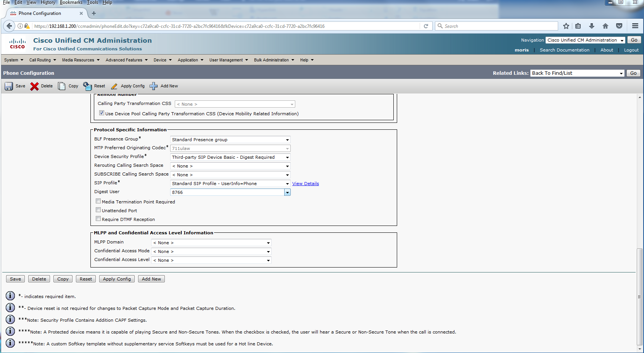Click the bottom Apply Config button
Image resolution: width=644 pixels, height=353 pixels.
pyautogui.click(x=117, y=279)
